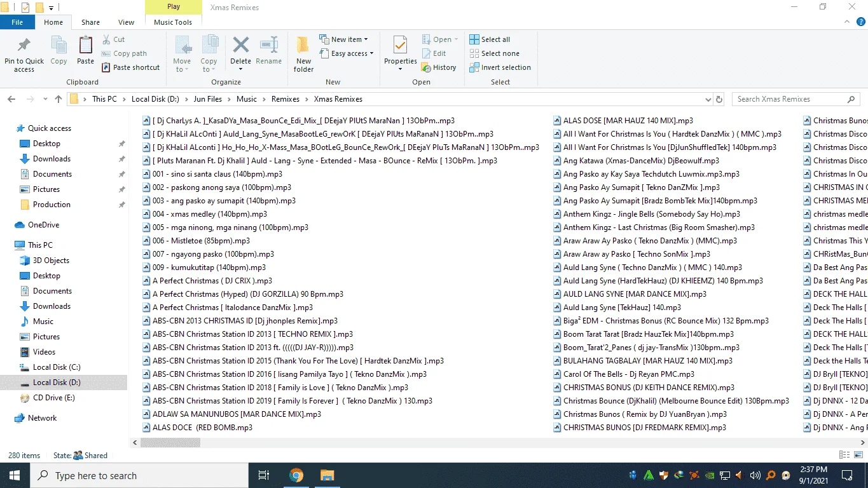Refresh the Xmas Remixes folder
The height and width of the screenshot is (488, 868).
[x=719, y=99]
